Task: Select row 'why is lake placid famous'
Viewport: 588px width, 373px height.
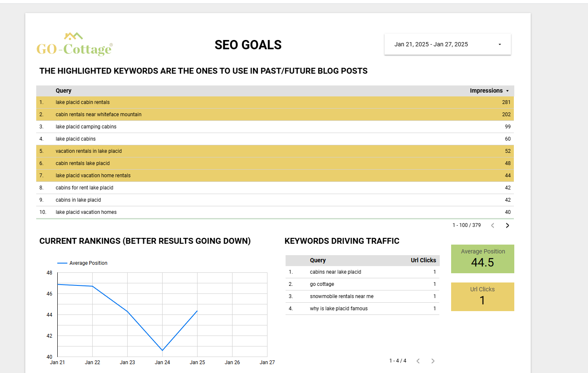Action: point(362,309)
